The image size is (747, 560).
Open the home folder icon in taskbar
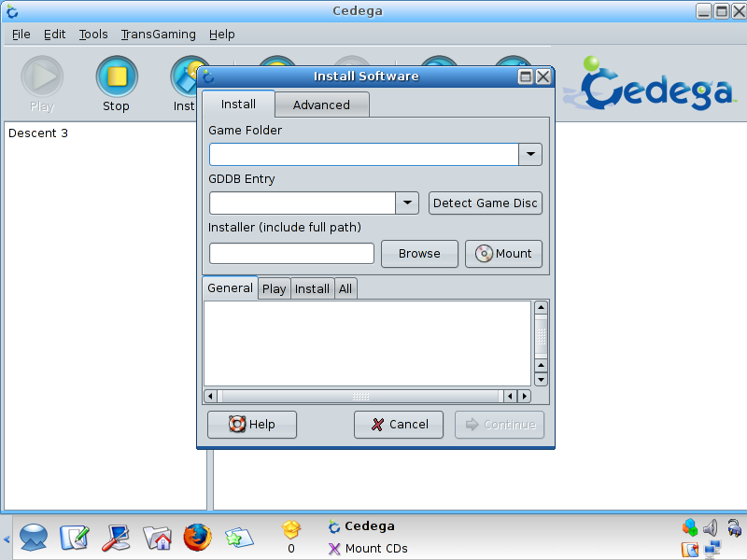tap(157, 538)
